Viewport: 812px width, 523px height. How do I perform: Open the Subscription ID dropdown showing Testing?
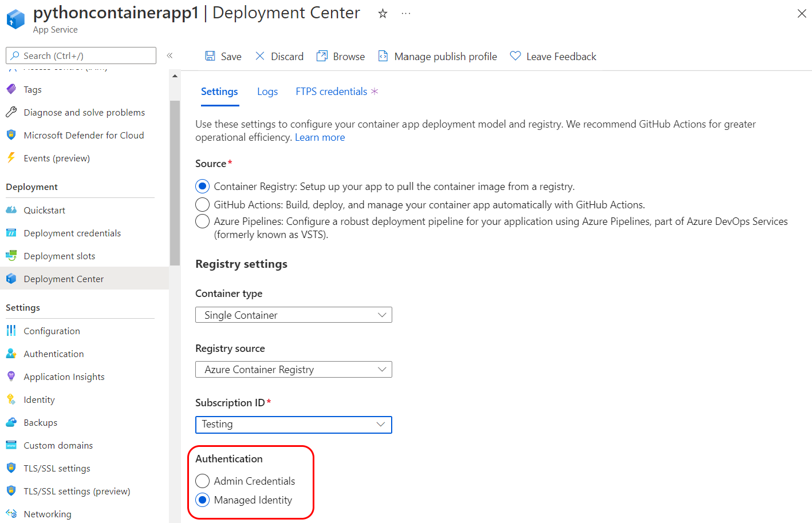[293, 425]
